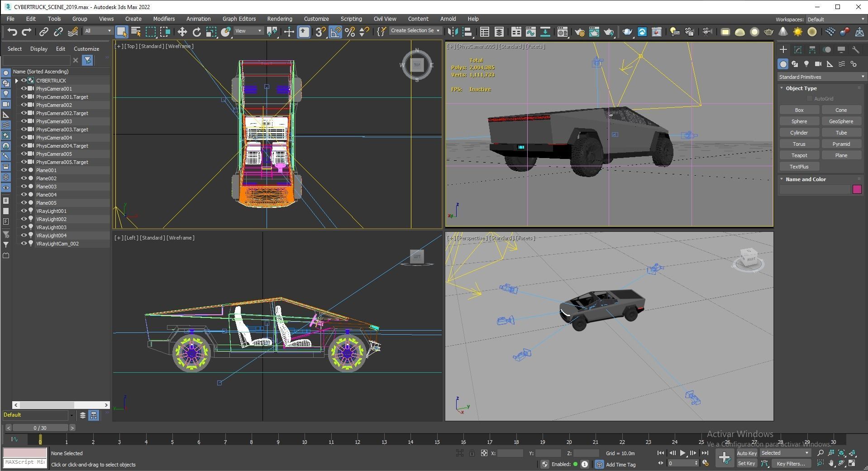
Task: Click the Zoom Extents All icon
Action: coord(853,453)
